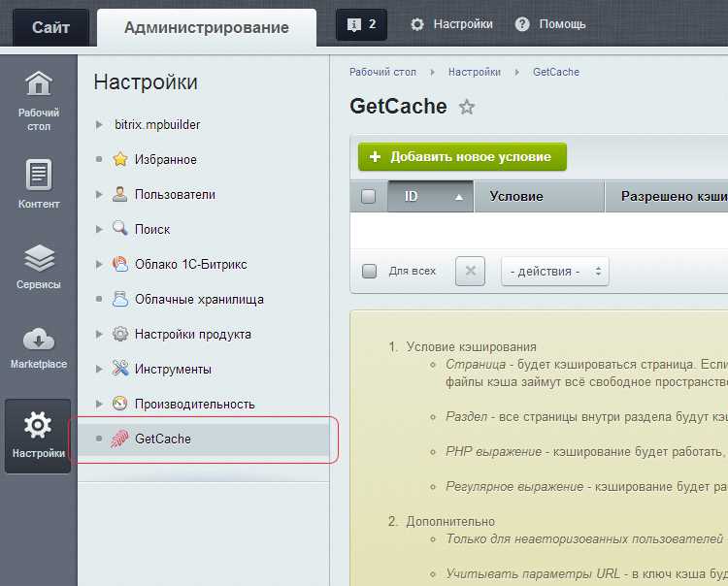
Task: Add GetCache page to favorites star
Action: (x=467, y=107)
